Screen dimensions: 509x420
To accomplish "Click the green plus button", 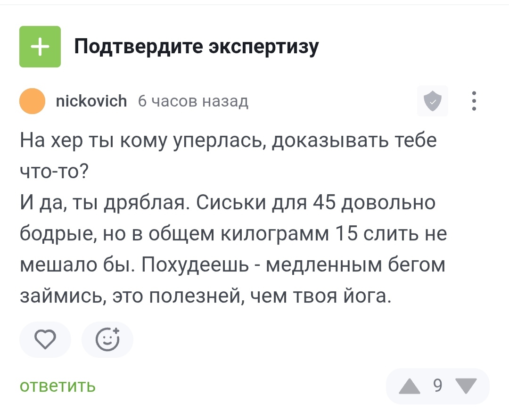I will point(40,47).
